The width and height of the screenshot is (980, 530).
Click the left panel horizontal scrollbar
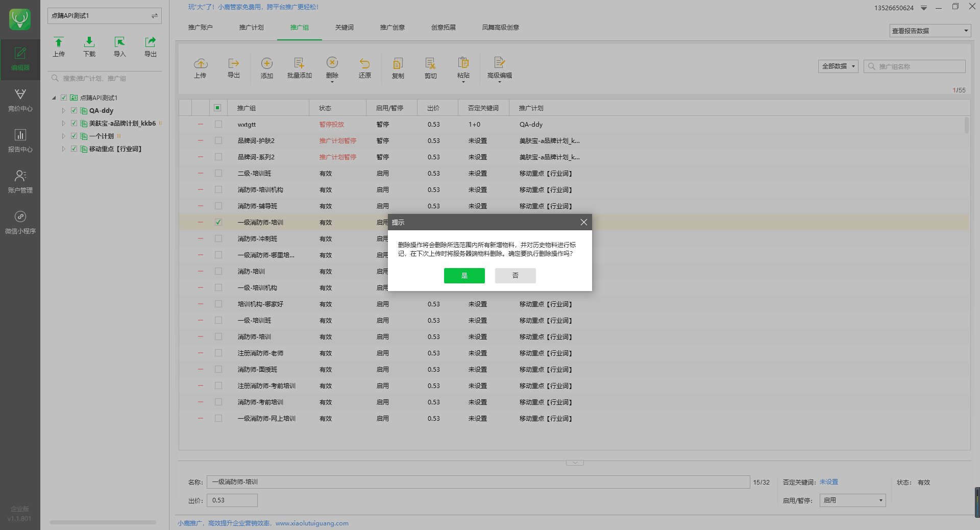pos(103,522)
